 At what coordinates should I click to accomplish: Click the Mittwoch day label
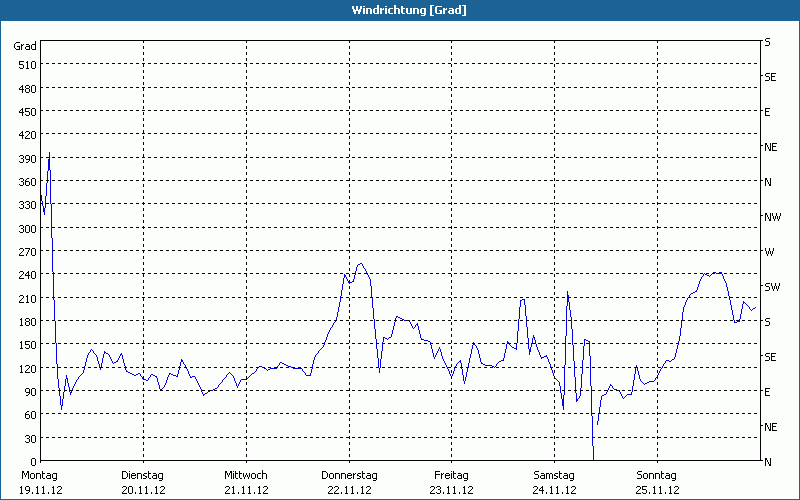point(246,476)
